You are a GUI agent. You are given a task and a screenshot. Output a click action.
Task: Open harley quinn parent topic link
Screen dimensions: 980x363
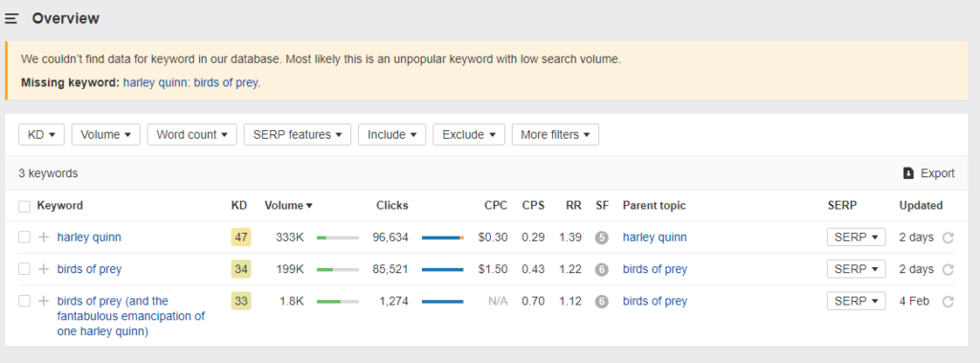tap(655, 238)
